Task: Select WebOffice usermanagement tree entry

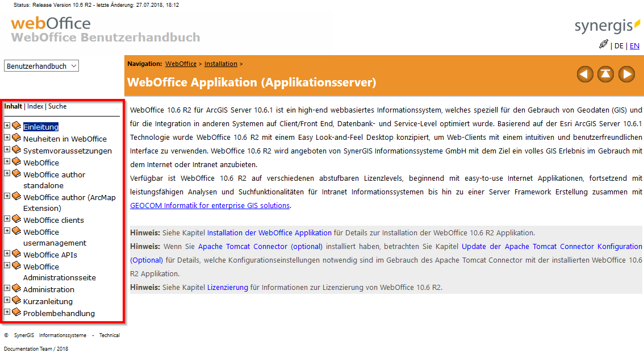Action: [x=55, y=238]
